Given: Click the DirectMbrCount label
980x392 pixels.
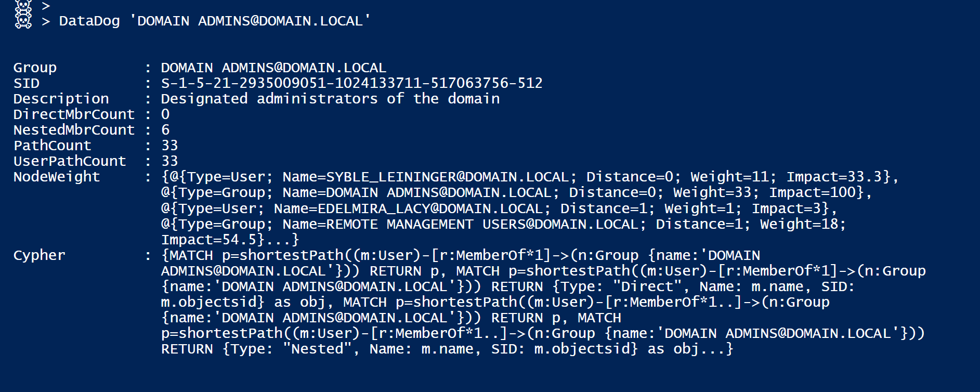Looking at the screenshot, I should [74, 114].
